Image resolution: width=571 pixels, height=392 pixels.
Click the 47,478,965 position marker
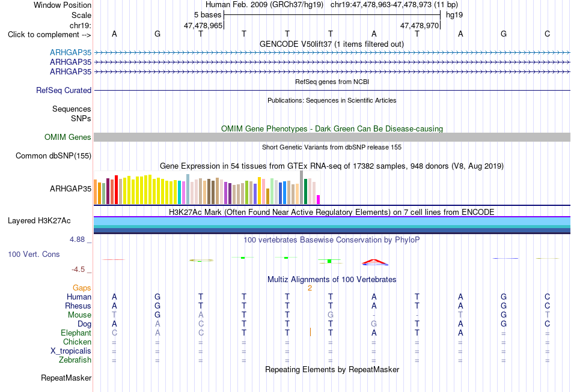coord(203,25)
